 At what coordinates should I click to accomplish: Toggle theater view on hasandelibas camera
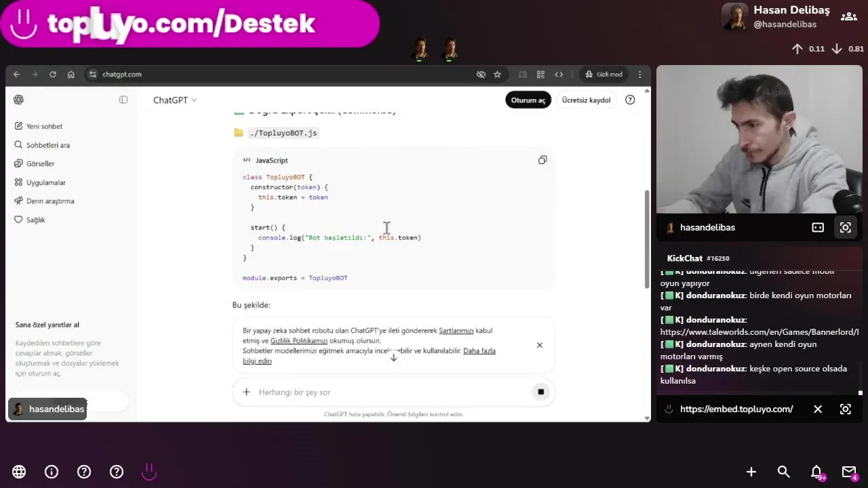[818, 228]
